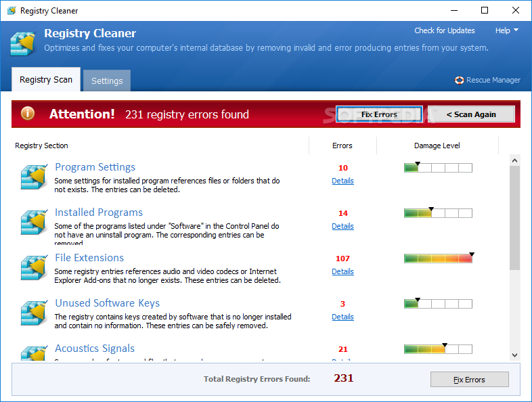
Task: Click the Unused Software Keys heading
Action: click(107, 303)
